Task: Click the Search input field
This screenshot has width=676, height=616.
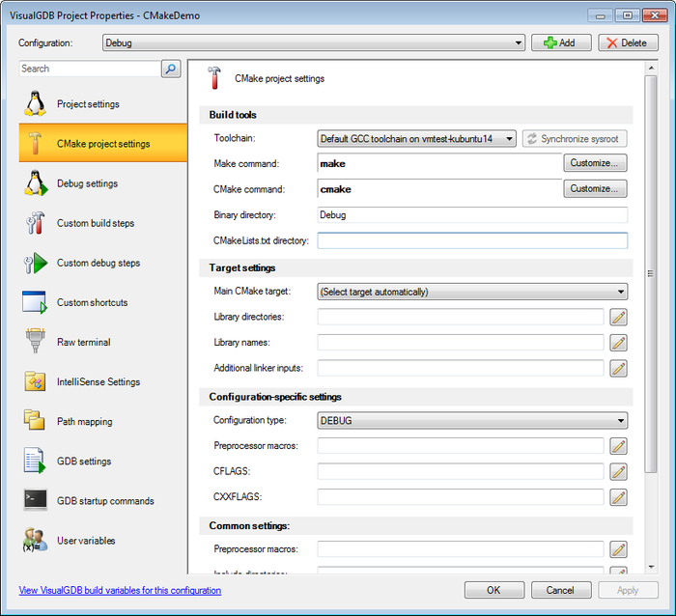Action: click(x=90, y=69)
